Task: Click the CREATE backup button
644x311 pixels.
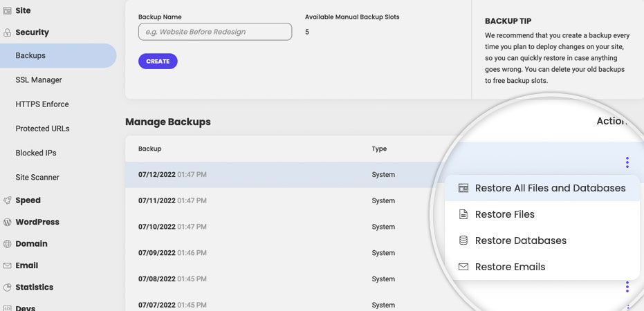Action: click(x=158, y=61)
